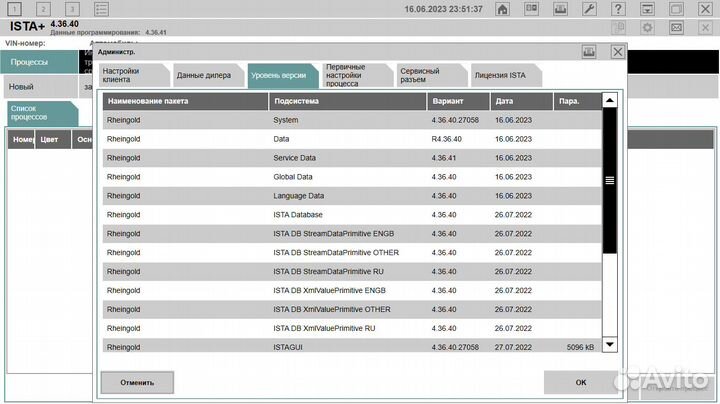720x404 pixels.
Task: Select the System subsystem row
Action: (352, 120)
